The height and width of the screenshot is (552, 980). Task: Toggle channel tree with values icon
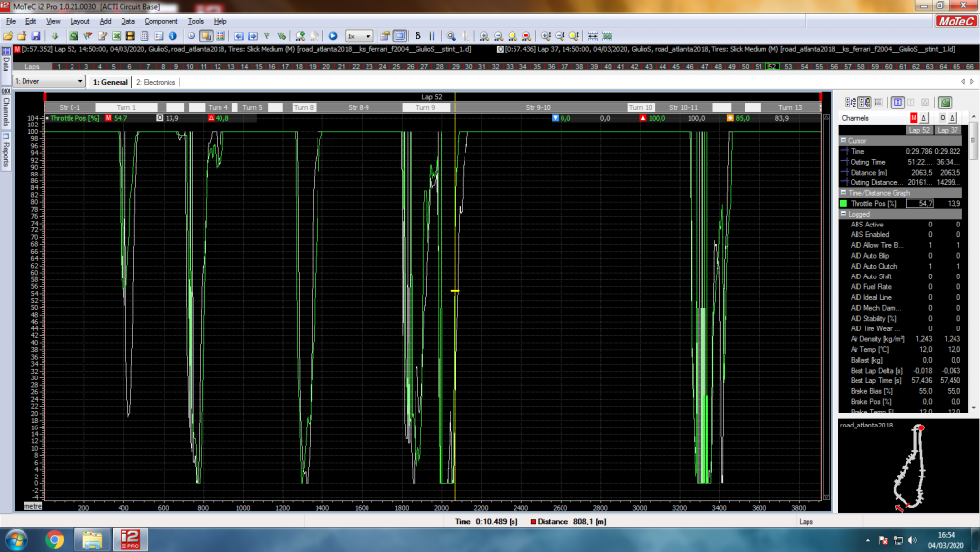pos(864,102)
